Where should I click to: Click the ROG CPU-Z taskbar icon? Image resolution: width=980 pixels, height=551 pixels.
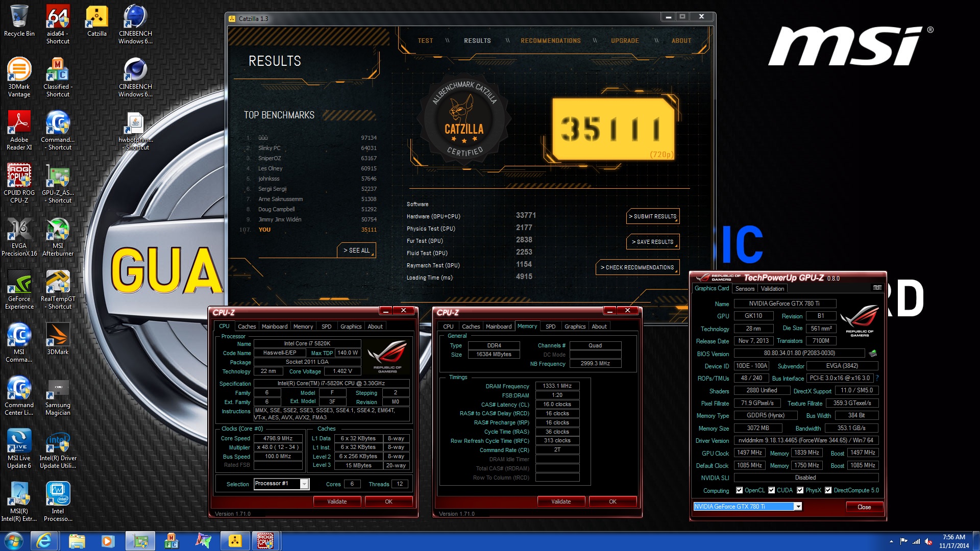[265, 541]
